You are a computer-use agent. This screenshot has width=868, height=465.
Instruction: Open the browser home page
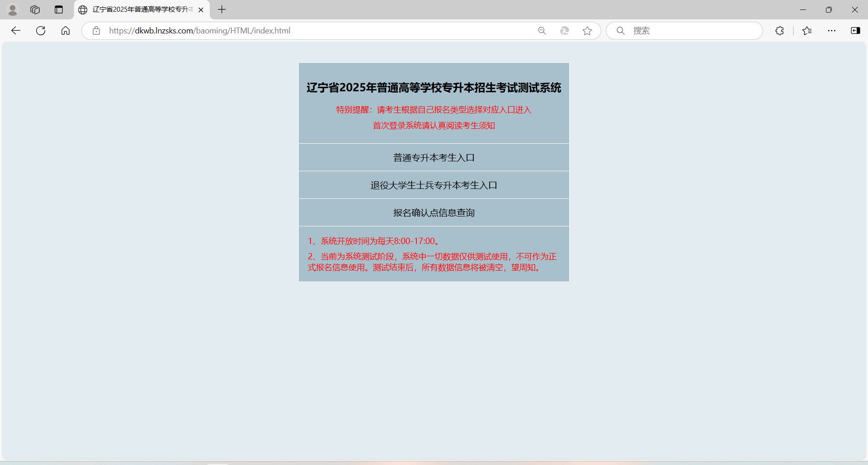click(66, 31)
